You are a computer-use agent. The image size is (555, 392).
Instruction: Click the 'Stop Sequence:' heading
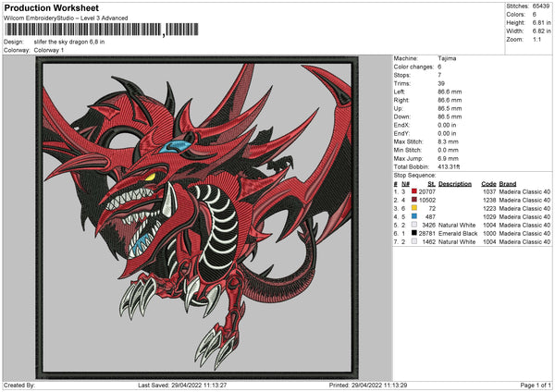tap(414, 176)
